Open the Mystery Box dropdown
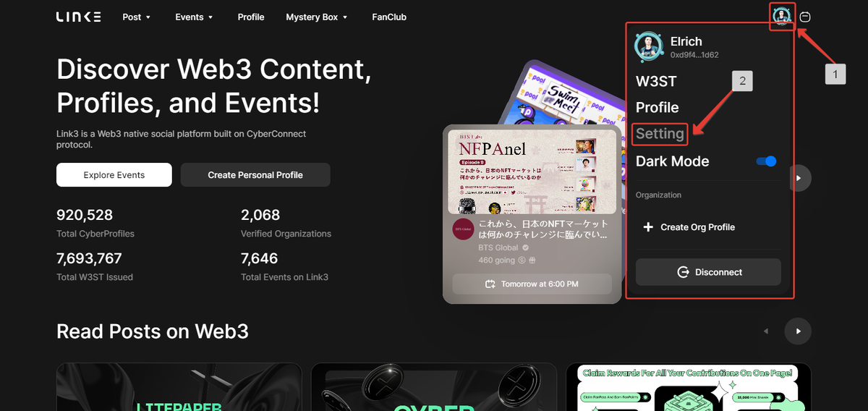This screenshot has height=411, width=868. coord(317,17)
